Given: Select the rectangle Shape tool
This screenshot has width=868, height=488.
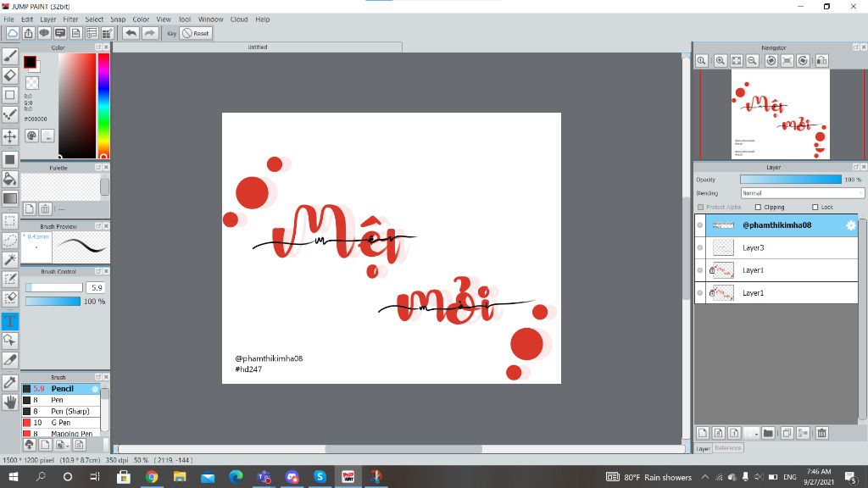Looking at the screenshot, I should 10,95.
